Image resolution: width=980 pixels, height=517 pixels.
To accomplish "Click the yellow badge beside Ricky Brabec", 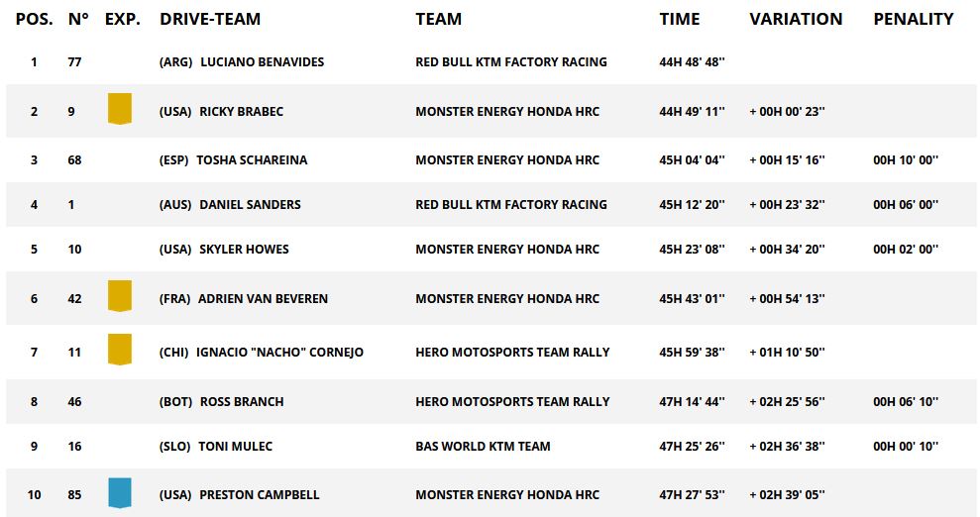I will tap(119, 108).
